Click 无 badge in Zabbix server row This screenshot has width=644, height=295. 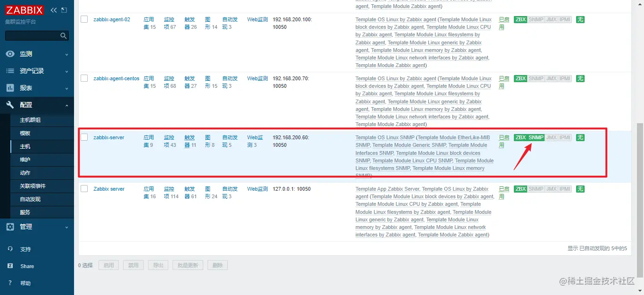(x=580, y=189)
